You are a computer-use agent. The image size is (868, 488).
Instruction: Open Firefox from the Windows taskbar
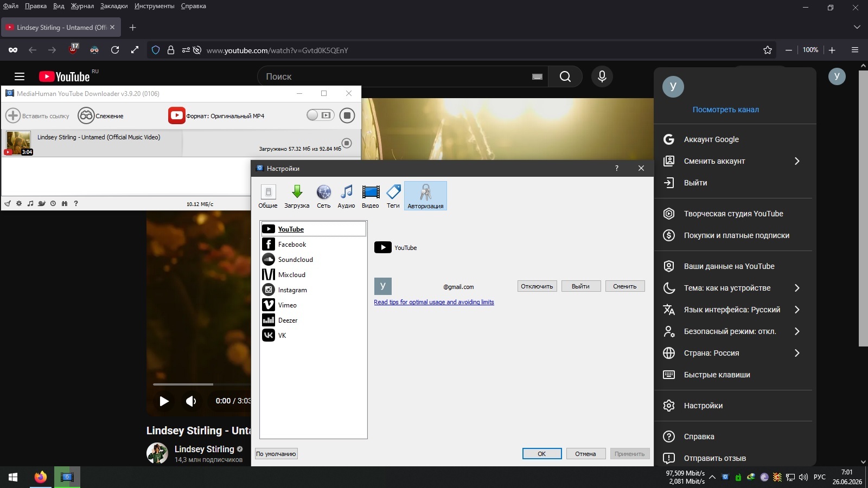(40, 477)
